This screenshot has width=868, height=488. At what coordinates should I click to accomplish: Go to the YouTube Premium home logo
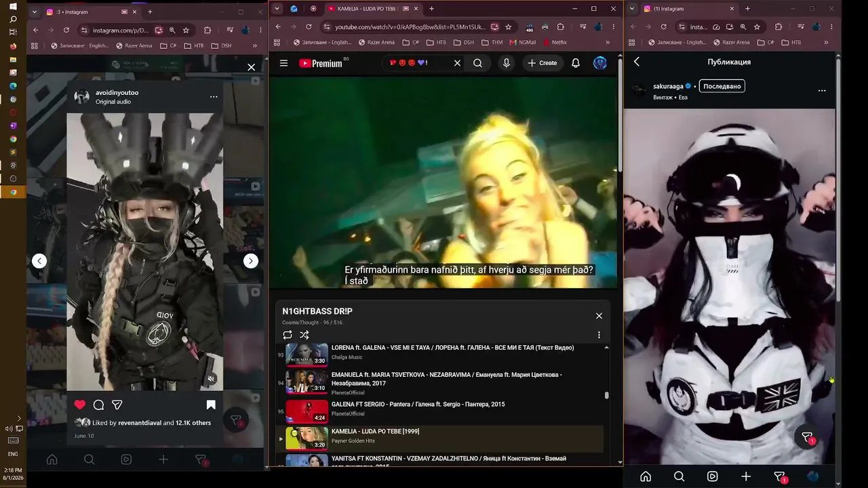tap(321, 63)
